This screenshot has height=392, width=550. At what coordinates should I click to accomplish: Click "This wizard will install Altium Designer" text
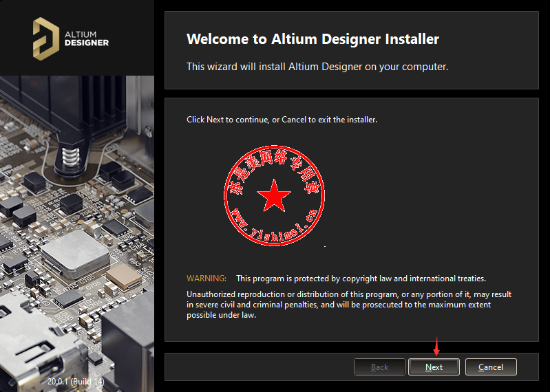317,67
